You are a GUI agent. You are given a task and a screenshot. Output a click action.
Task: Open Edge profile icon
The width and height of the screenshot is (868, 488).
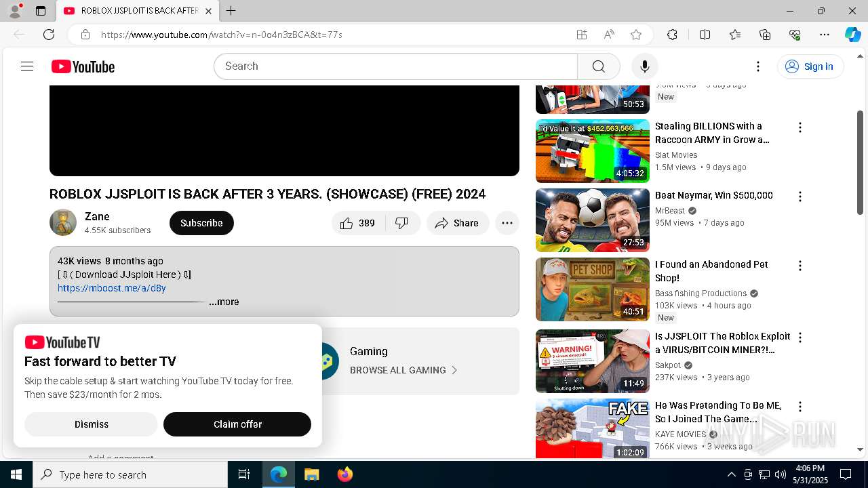[x=15, y=11]
